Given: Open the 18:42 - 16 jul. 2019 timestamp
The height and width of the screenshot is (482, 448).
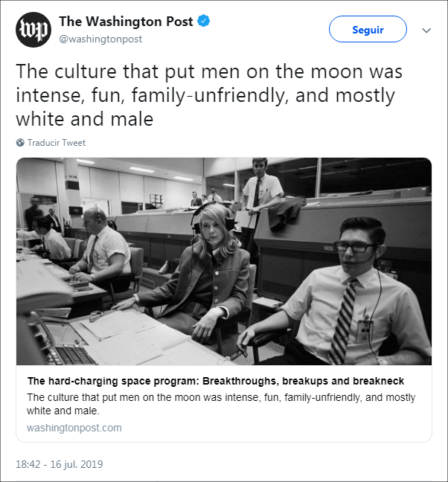Looking at the screenshot, I should pyautogui.click(x=59, y=464).
